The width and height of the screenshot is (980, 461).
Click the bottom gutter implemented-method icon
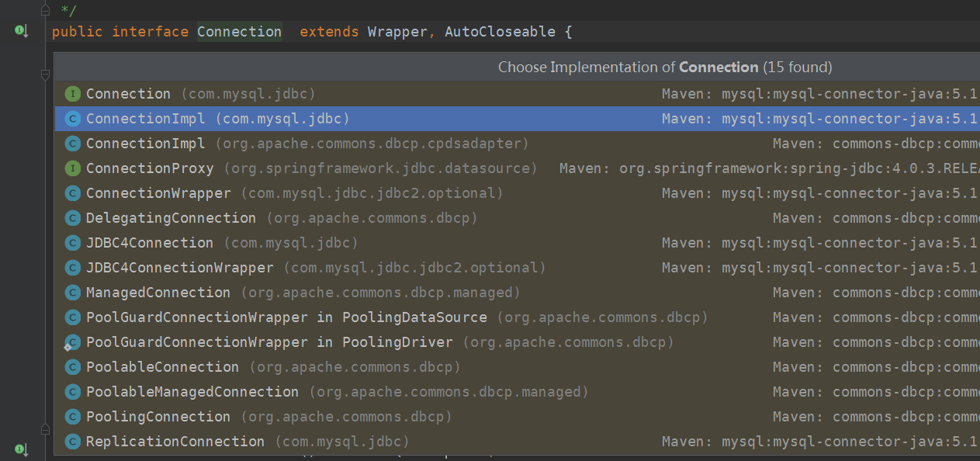coord(21,449)
